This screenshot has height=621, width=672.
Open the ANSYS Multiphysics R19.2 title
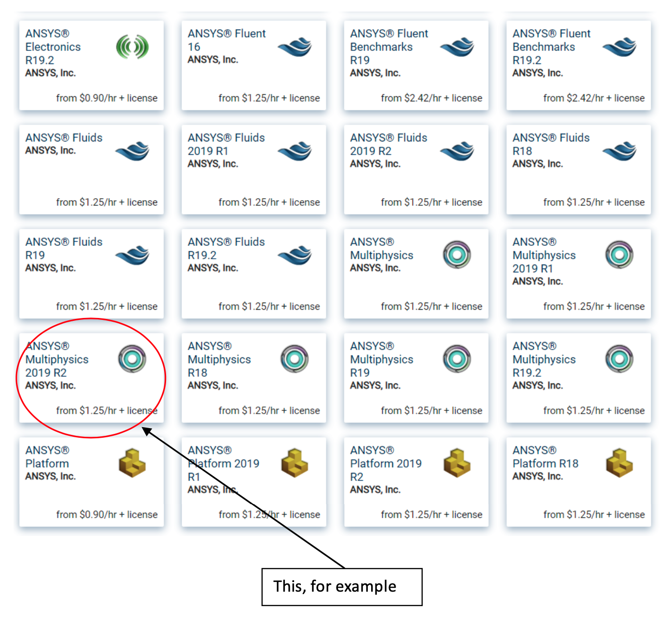click(x=544, y=359)
